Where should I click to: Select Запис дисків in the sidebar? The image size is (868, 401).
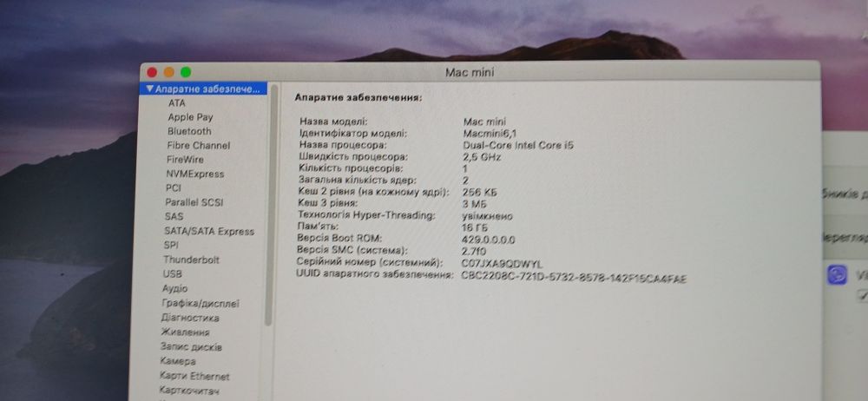(191, 346)
